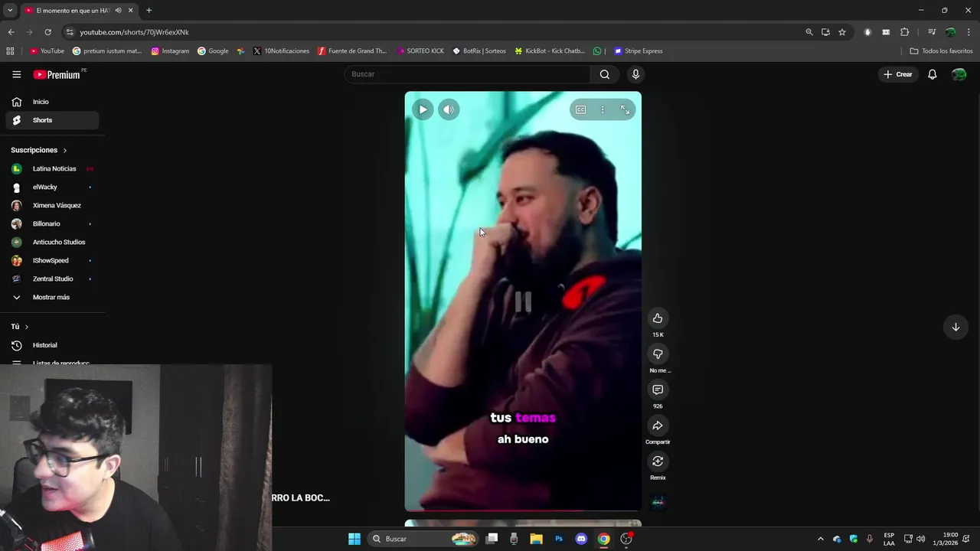Dislike the Short with thumbs down
The height and width of the screenshot is (551, 980).
point(658,354)
